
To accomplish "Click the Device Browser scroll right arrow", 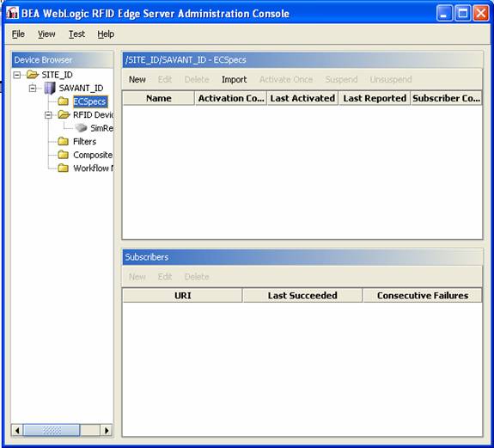I will tap(107, 430).
